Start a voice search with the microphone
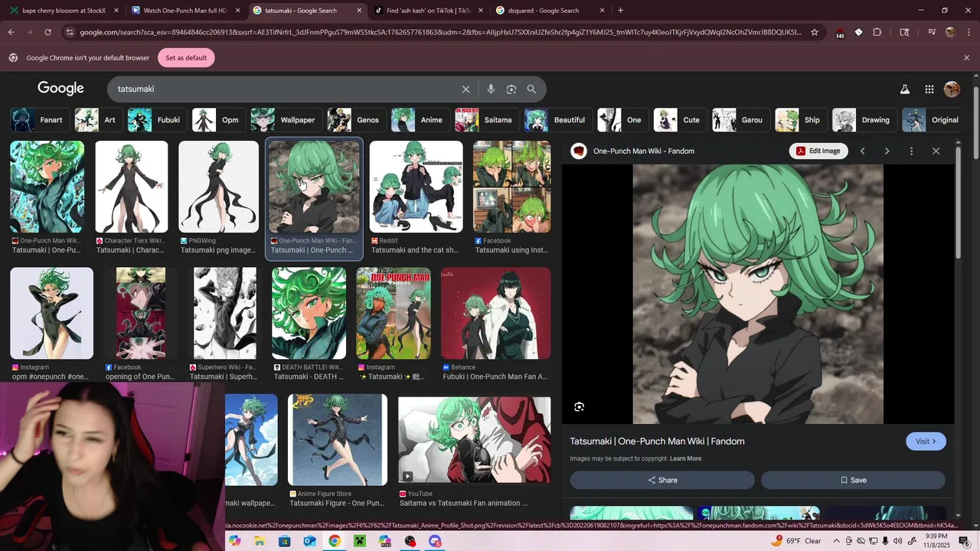Screen dimensions: 980x551 coord(491,89)
